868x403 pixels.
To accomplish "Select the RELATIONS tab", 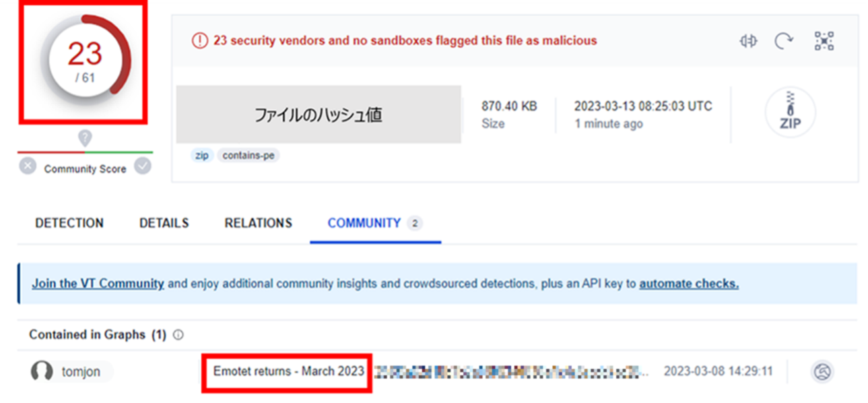I will (259, 223).
